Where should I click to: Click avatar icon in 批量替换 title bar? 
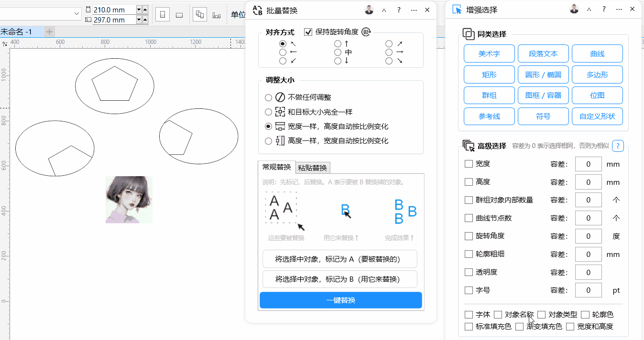pyautogui.click(x=369, y=10)
